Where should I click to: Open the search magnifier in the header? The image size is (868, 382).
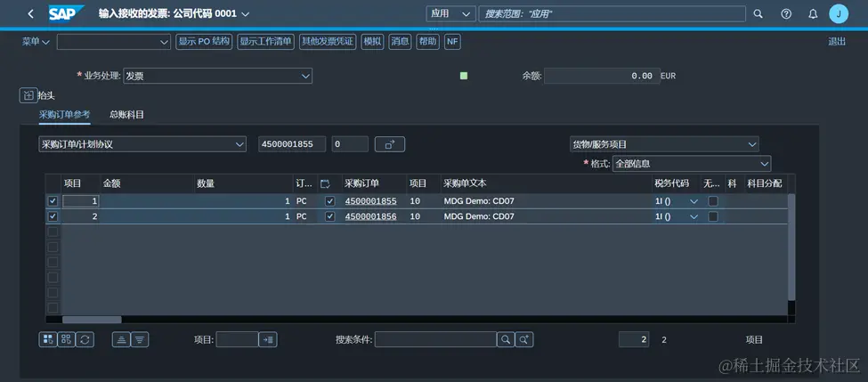click(x=758, y=14)
